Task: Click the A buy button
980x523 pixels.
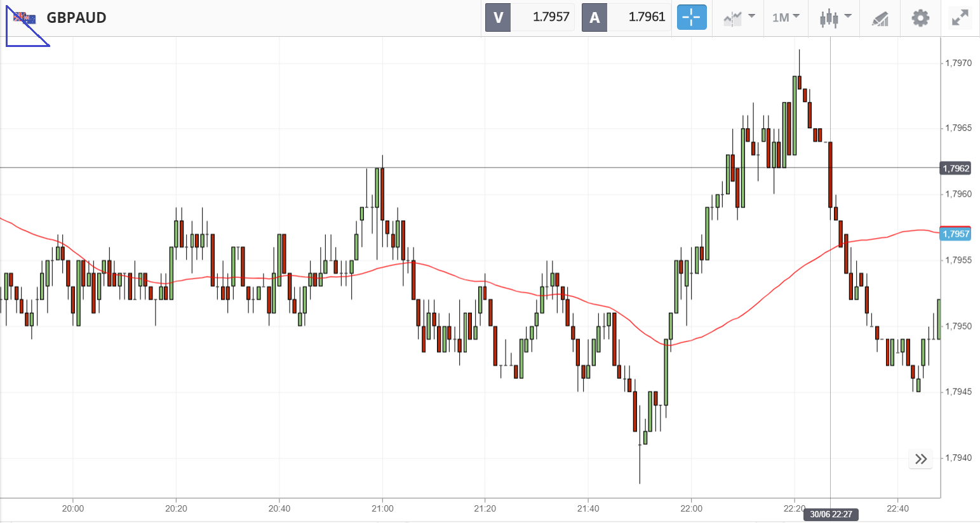Action: pos(594,18)
